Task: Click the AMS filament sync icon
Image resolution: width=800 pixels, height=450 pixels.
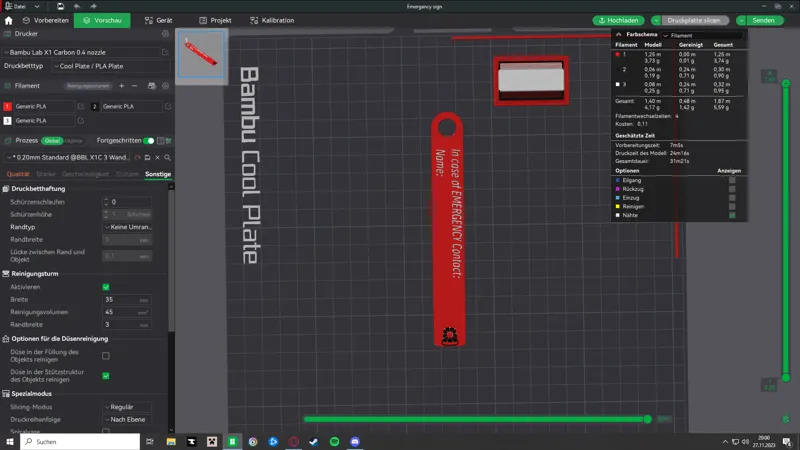Action: coord(152,86)
